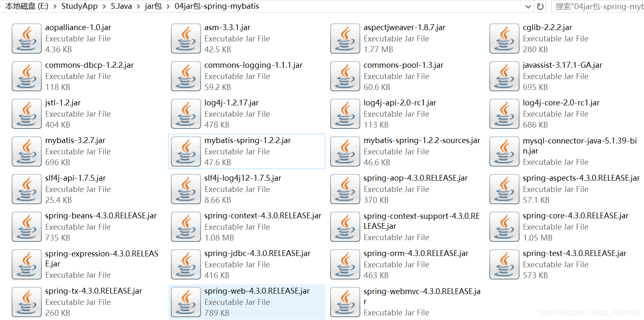Viewport: 644px width, 320px height.
Task: Select the mybatis-spring-1.2.2.jar icon
Action: pos(186,151)
